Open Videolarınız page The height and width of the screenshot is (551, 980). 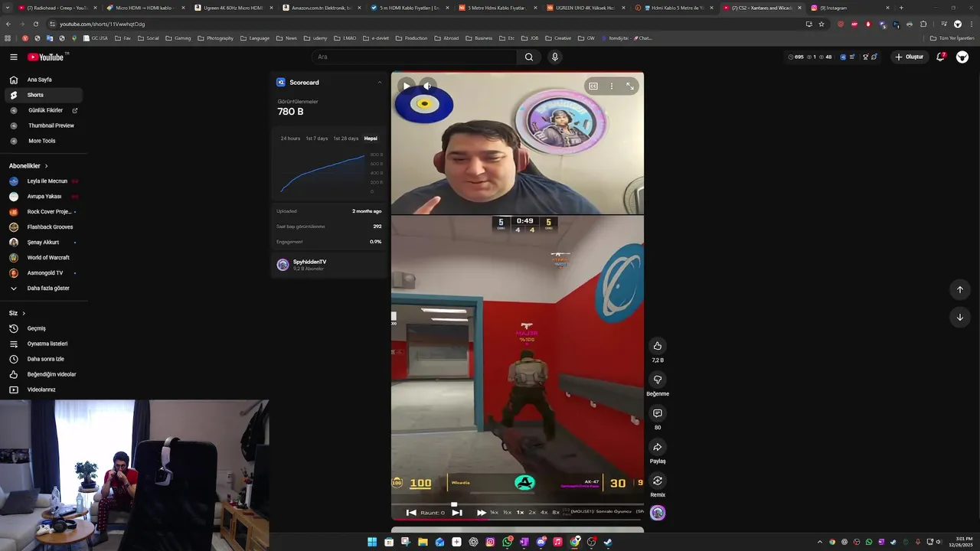point(44,390)
